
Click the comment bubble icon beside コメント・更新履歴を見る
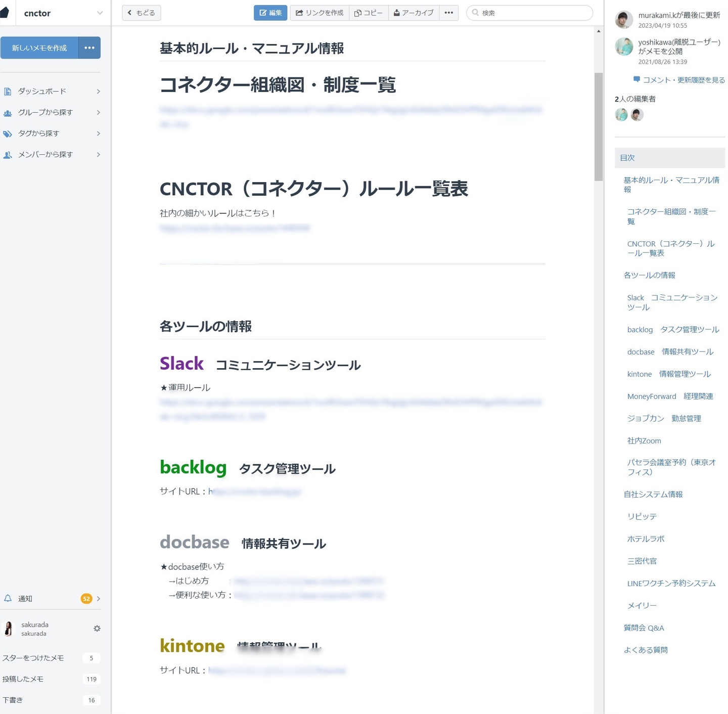coord(636,79)
